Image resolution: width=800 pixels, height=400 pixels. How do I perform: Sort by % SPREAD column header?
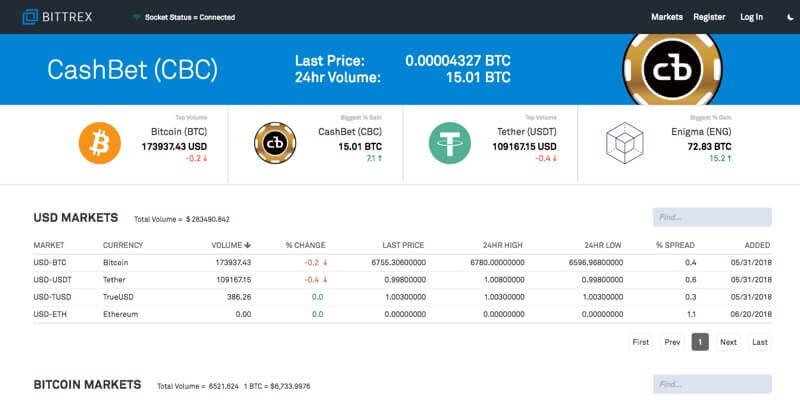point(675,245)
